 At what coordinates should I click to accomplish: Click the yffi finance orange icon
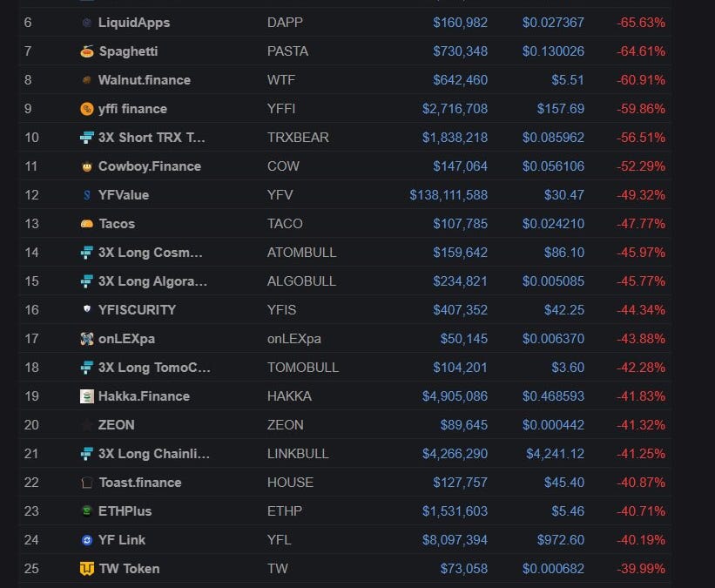(86, 109)
